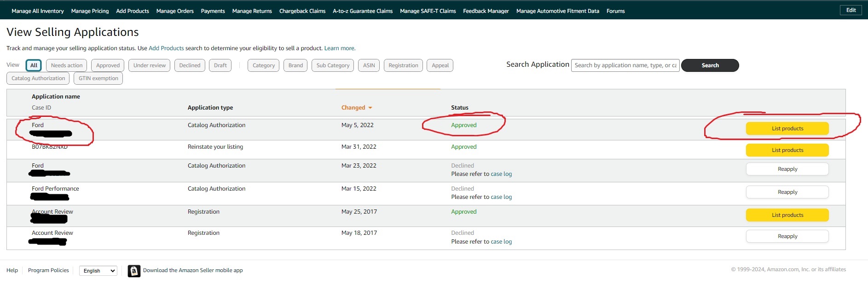The height and width of the screenshot is (285, 868).
Task: Click the Edit button in navigation bar
Action: coord(851,10)
